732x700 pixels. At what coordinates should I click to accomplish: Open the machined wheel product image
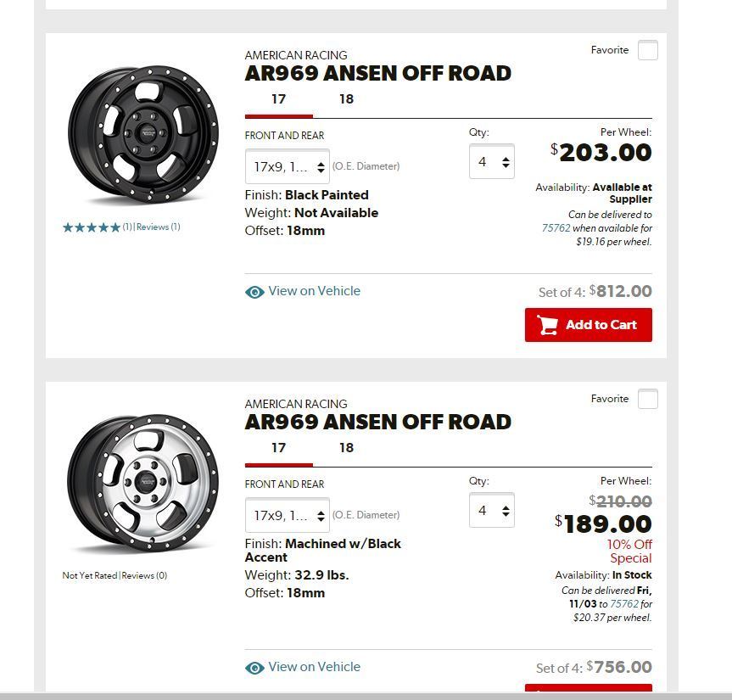[142, 484]
